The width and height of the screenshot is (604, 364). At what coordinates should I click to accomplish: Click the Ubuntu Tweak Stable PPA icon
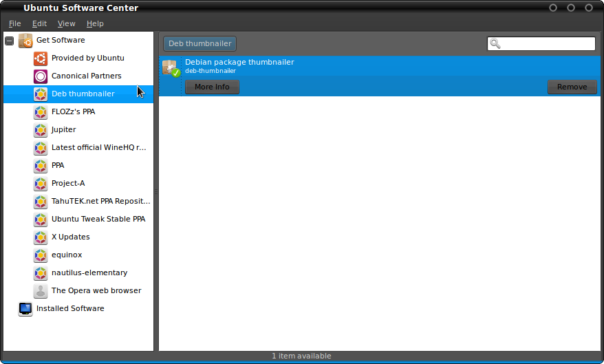click(x=41, y=220)
